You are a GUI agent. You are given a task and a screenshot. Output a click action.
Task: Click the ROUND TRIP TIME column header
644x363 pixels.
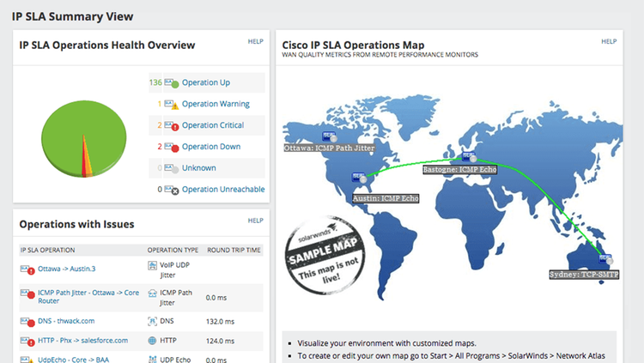[x=234, y=250]
